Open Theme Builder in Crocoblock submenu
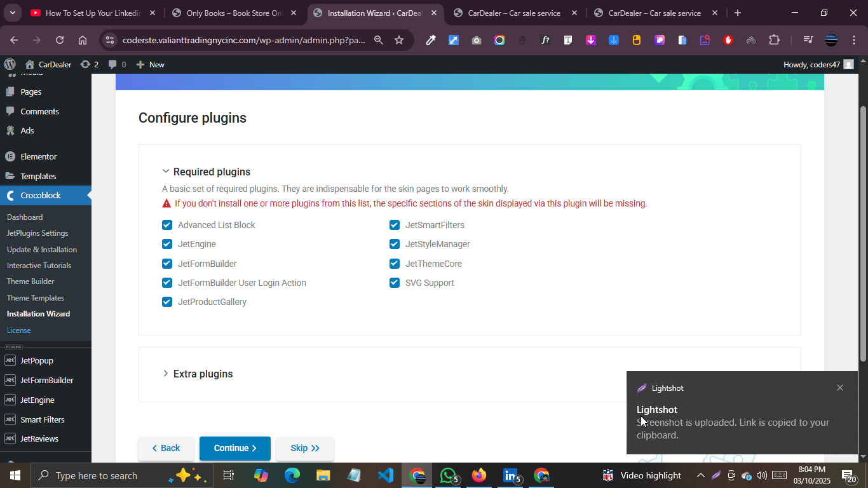The image size is (868, 488). (31, 281)
